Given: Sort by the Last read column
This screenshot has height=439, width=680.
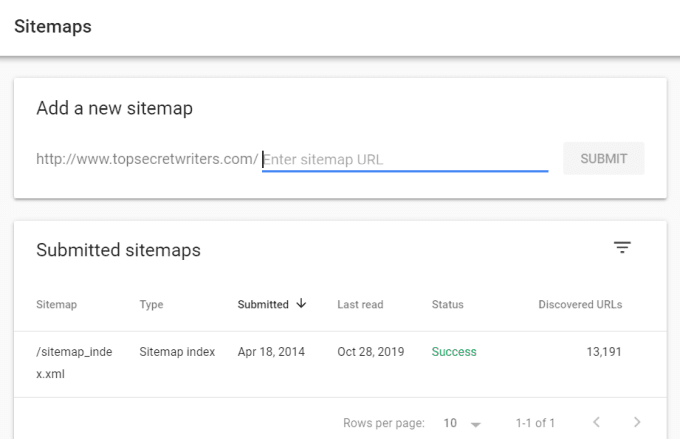Looking at the screenshot, I should [x=360, y=305].
